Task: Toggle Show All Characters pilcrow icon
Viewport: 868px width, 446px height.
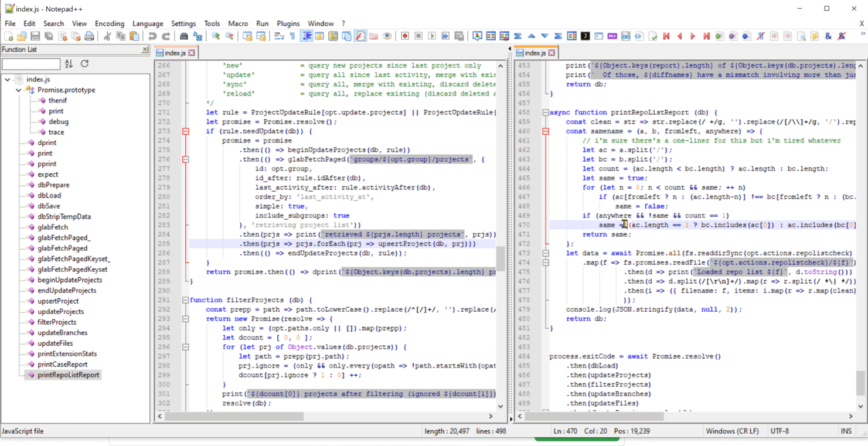Action: coord(292,36)
